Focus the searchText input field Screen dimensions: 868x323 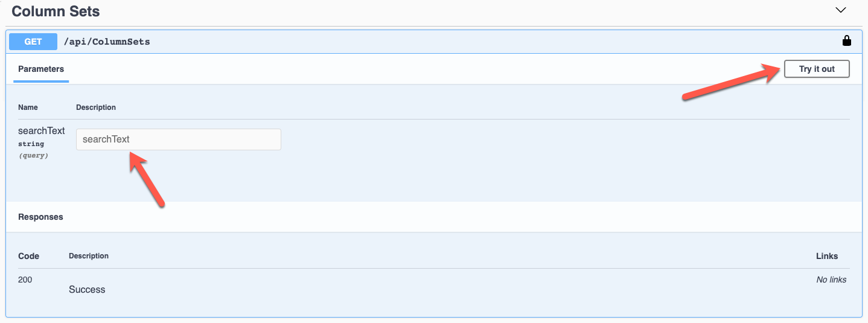(x=179, y=139)
